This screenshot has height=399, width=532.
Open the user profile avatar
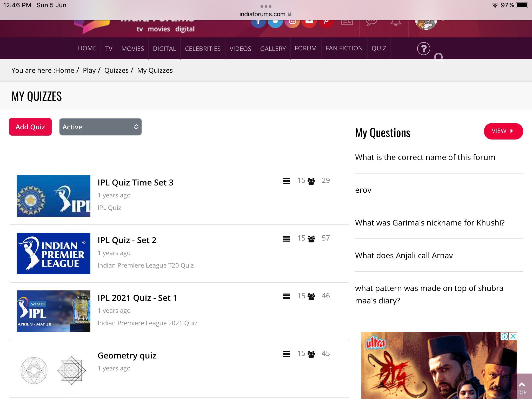point(426,25)
